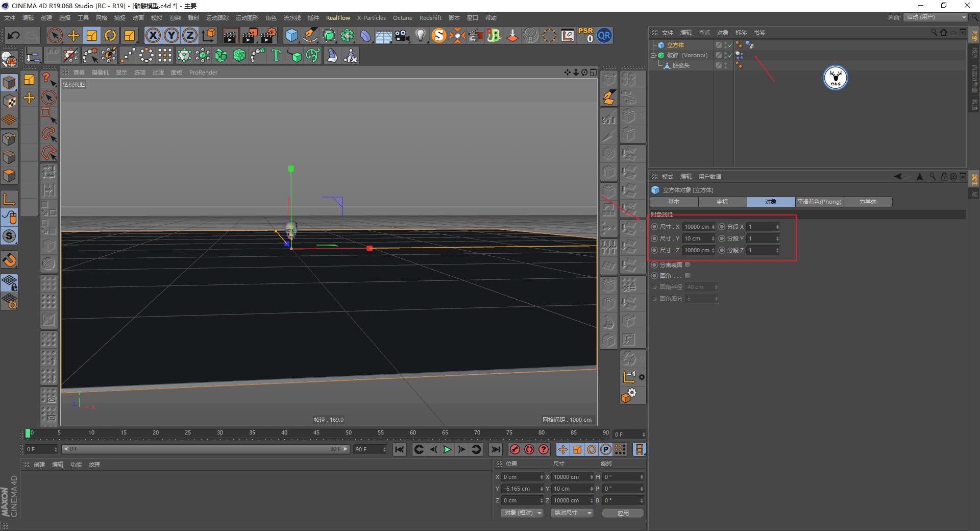The width and height of the screenshot is (980, 531).
Task: Switch to the 坐标 tab in attributes
Action: 722,202
